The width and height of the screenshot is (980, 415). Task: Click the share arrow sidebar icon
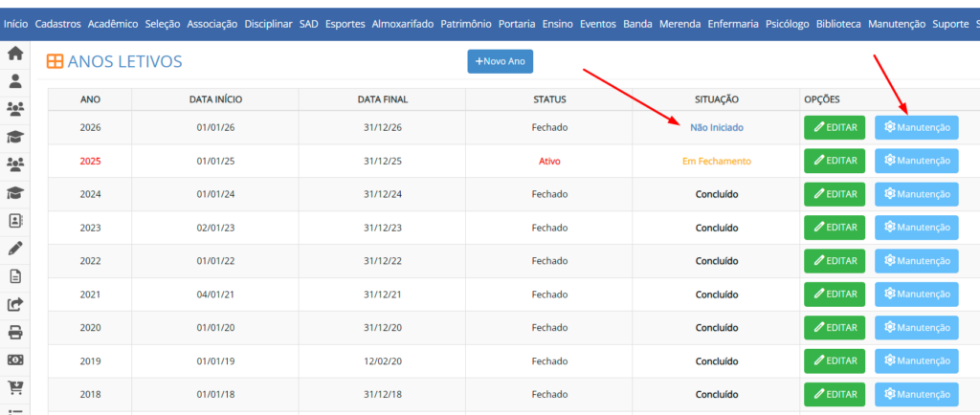click(15, 304)
